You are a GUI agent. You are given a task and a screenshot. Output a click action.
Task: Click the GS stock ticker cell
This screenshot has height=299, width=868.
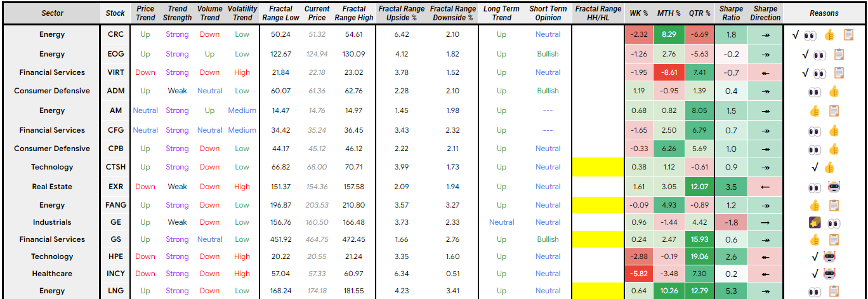pyautogui.click(x=115, y=240)
